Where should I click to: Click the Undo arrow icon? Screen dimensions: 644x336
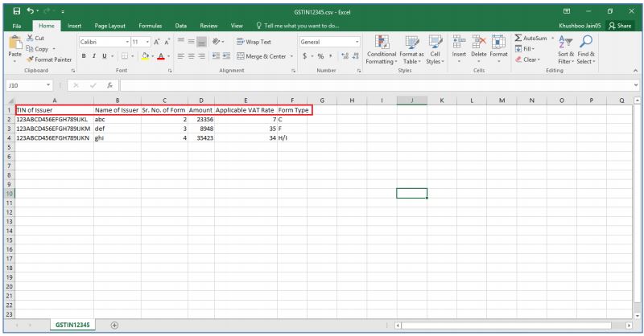pos(31,11)
